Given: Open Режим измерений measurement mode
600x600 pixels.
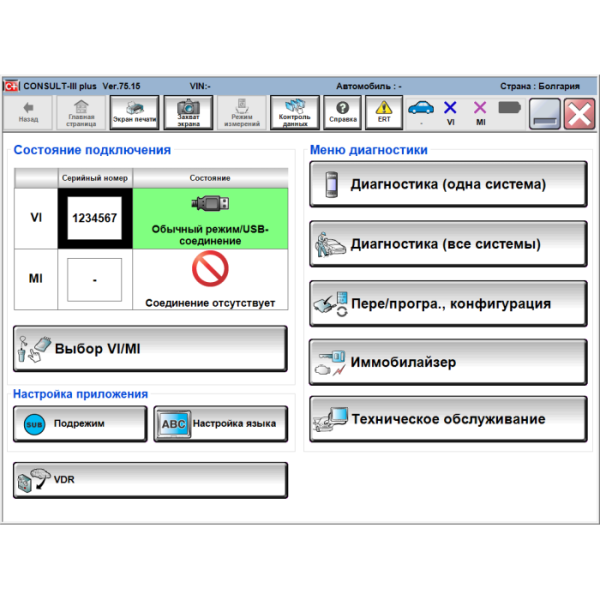Looking at the screenshot, I should tap(241, 111).
